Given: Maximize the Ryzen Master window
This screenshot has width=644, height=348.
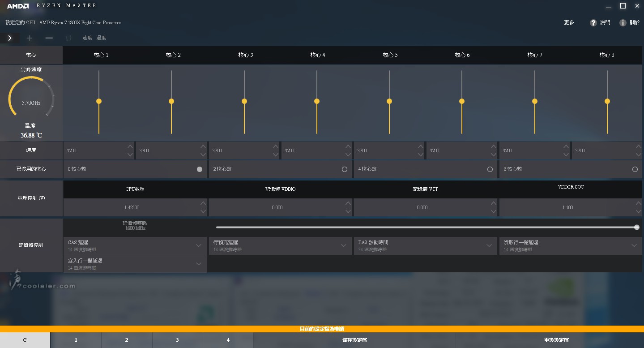Looking at the screenshot, I should tap(623, 6).
